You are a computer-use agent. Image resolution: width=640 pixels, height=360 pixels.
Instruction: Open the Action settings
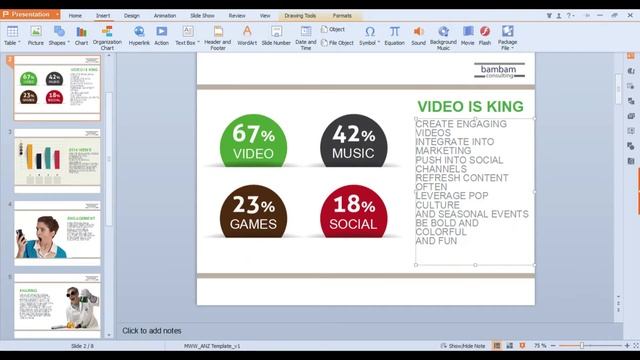(161, 35)
